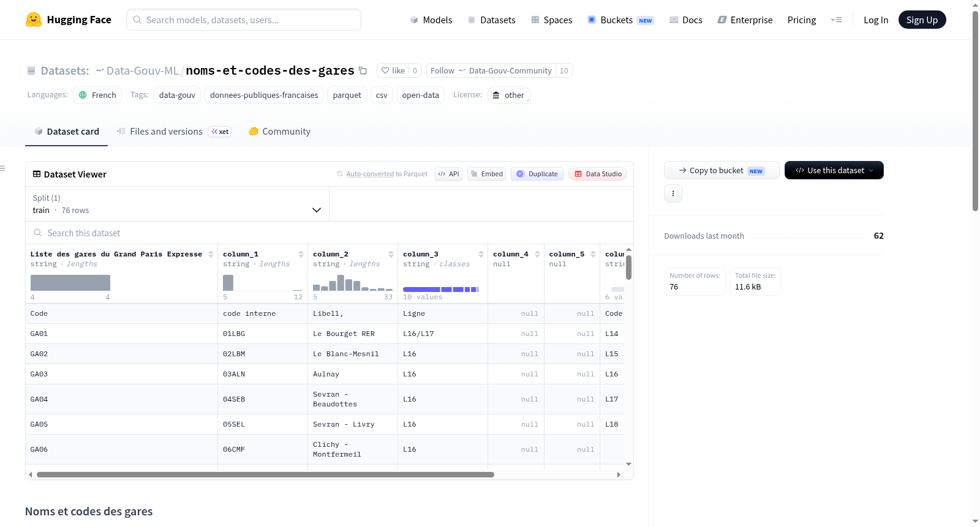Select the 'Aulnay' cell
The height and width of the screenshot is (527, 980).
353,374
